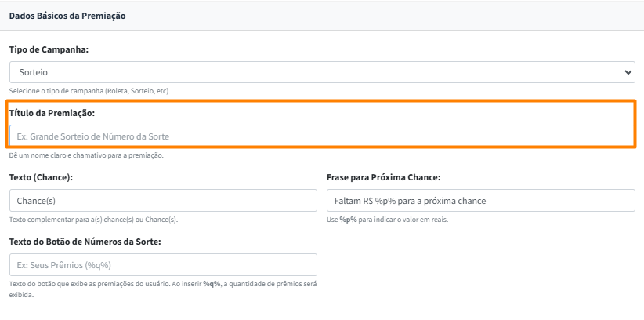Viewport: 644px width, 320px height.
Task: Click the Título da Premiação label
Action: coord(52,114)
